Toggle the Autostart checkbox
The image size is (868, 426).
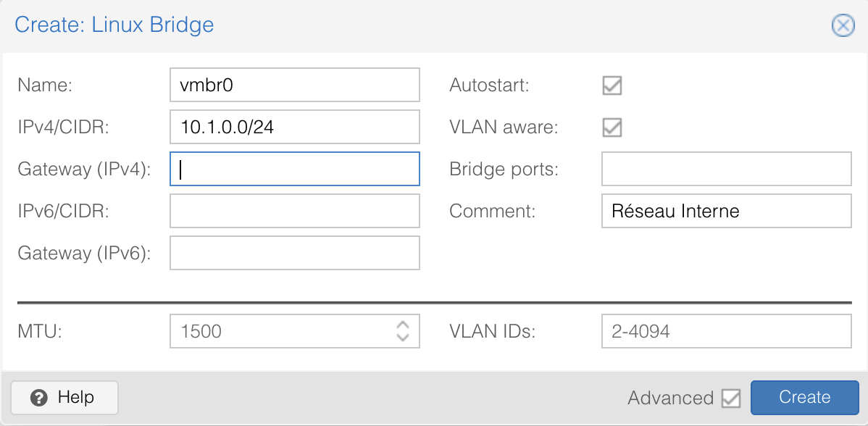612,85
